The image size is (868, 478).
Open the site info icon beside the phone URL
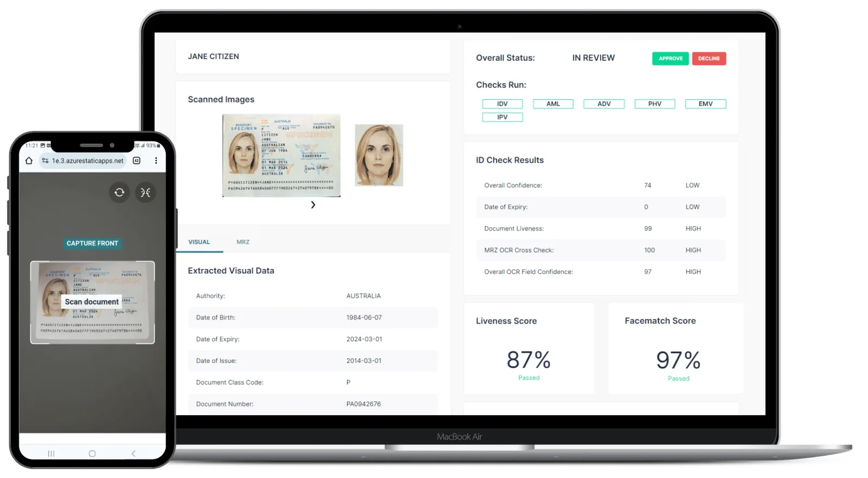click(46, 161)
